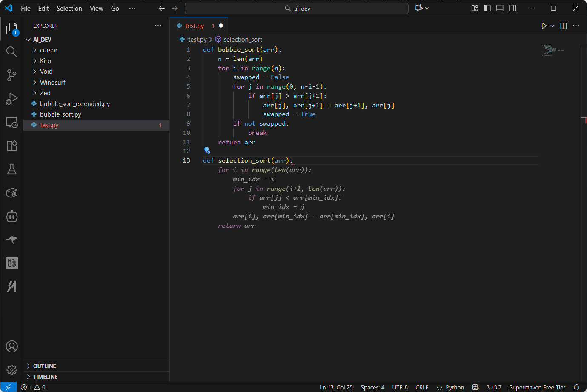Open the Run and Debug view

(11, 99)
